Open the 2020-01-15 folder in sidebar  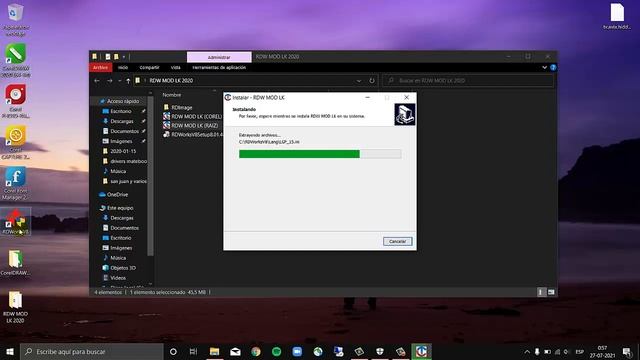pos(123,151)
